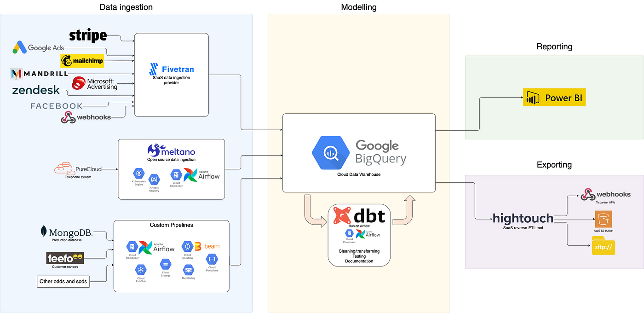
Task: Select the Meltano logo
Action: tap(171, 151)
